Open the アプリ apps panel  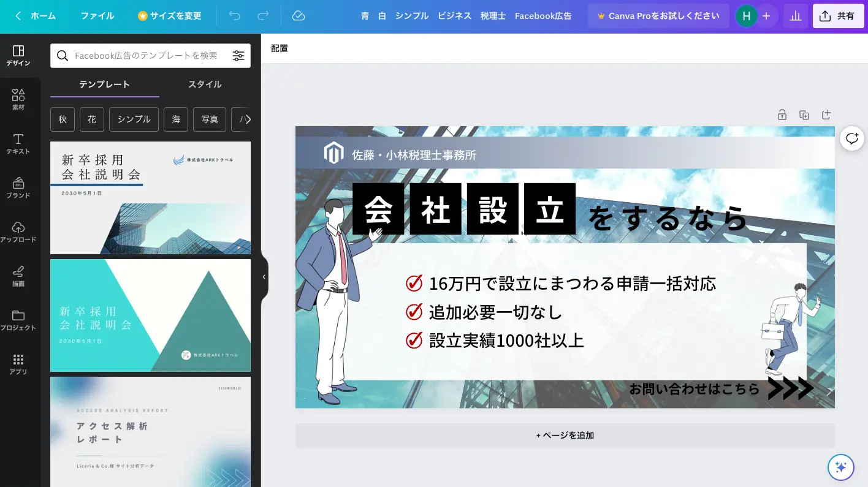(x=18, y=364)
